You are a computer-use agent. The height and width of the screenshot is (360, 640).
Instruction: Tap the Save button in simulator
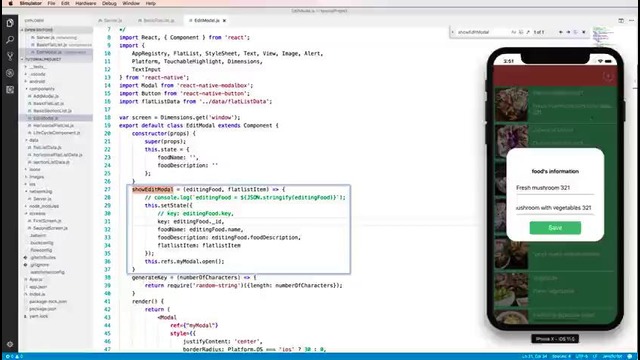pyautogui.click(x=555, y=228)
